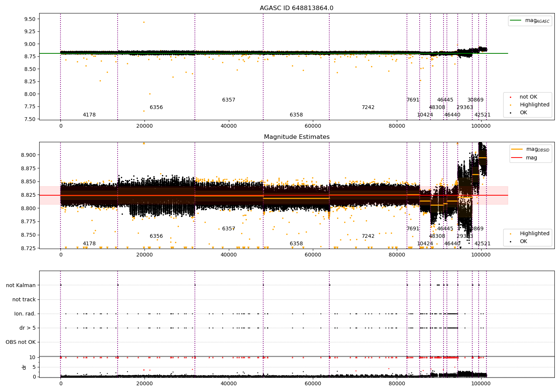This screenshot has height=392, width=560.
Task: Click obsid label 48308 in the top plot
Action: (x=437, y=108)
